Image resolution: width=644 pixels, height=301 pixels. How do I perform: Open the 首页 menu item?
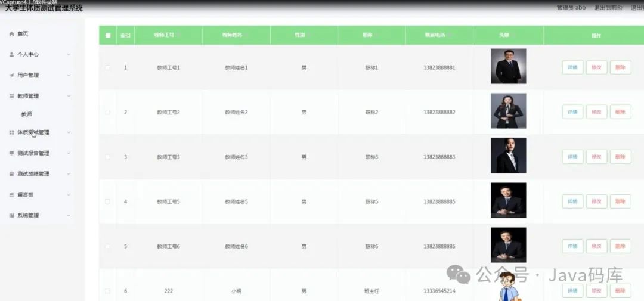pos(23,34)
